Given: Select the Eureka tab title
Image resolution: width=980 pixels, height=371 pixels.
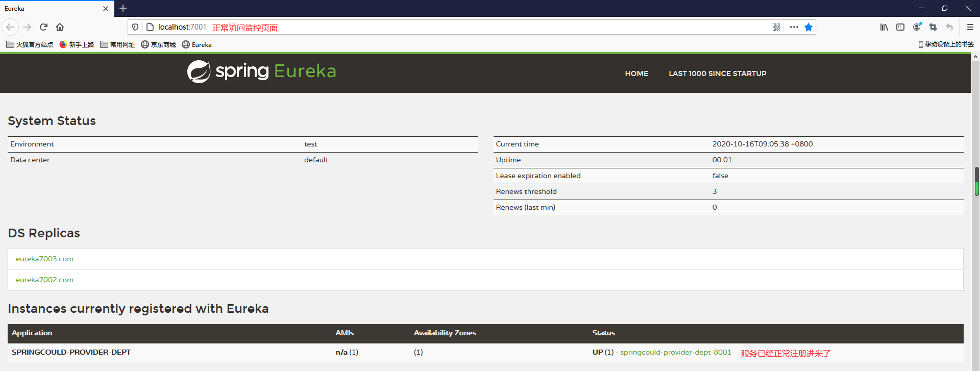Looking at the screenshot, I should pos(14,9).
